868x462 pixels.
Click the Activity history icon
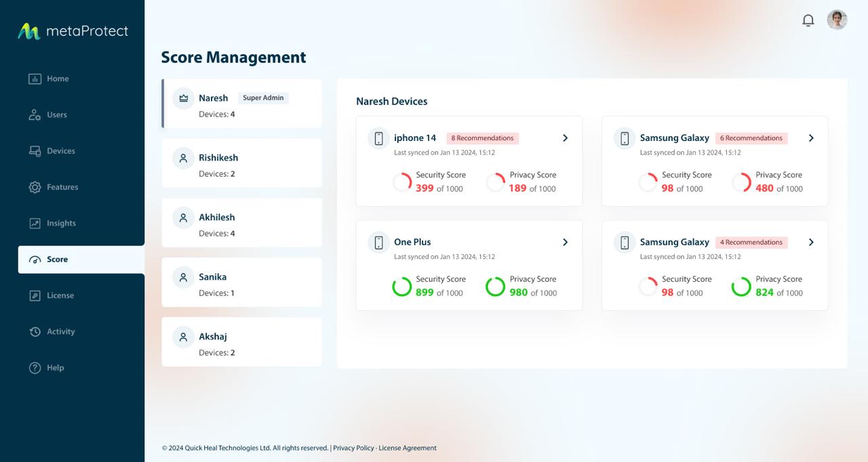(x=35, y=332)
